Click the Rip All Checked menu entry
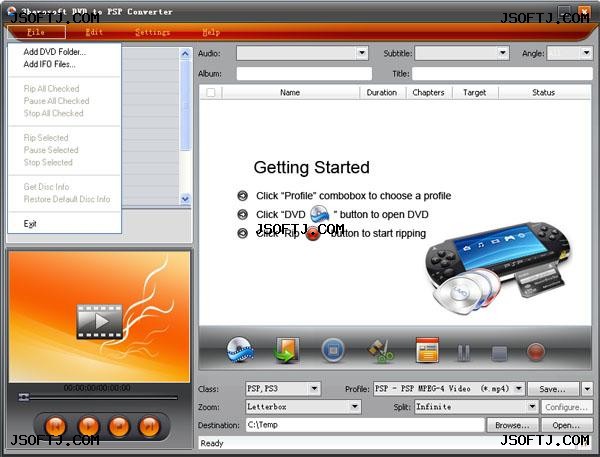Screen dimensions: 600x457 (x=52, y=88)
